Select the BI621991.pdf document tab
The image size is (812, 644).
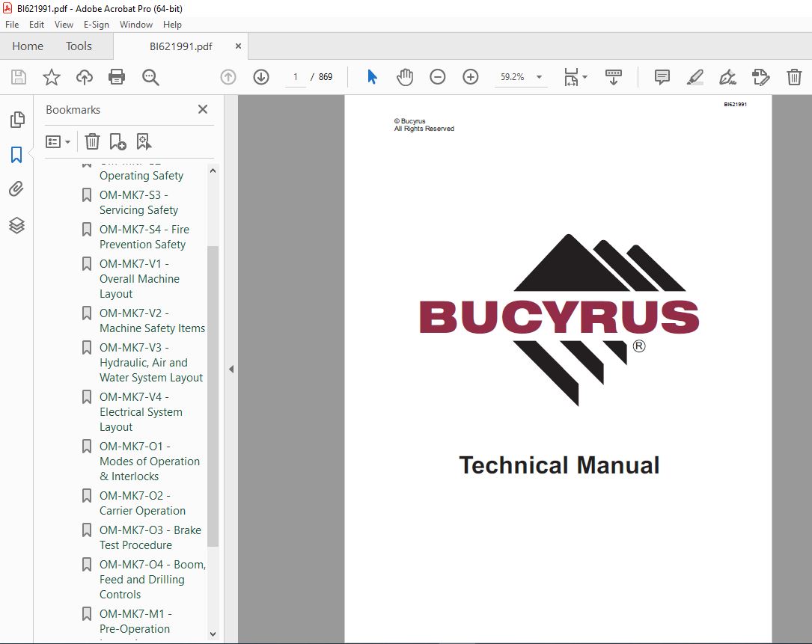tap(180, 46)
